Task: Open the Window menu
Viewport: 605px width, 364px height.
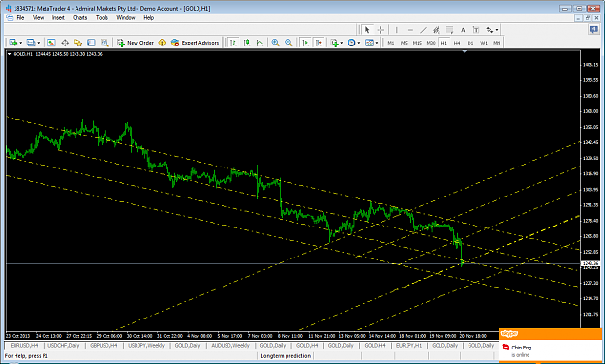Action: point(126,17)
